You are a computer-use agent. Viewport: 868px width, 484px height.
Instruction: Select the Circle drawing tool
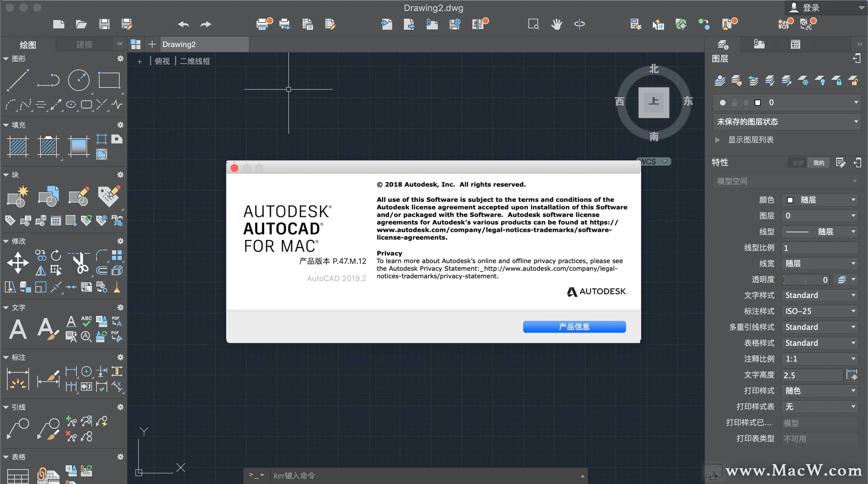point(79,80)
